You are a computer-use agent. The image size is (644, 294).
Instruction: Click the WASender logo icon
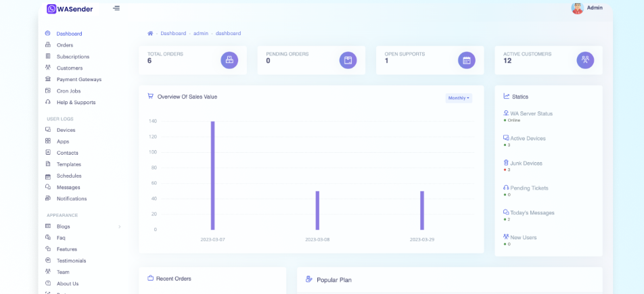click(x=51, y=9)
